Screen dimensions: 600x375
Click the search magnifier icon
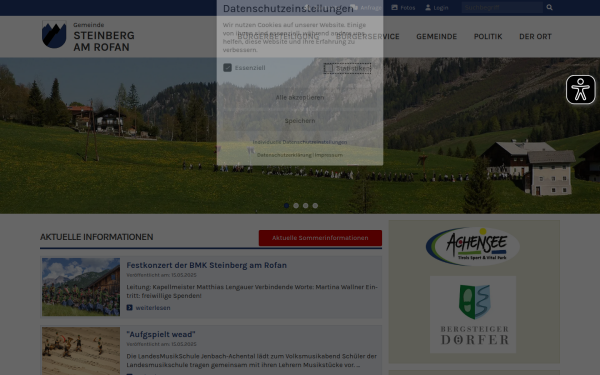(549, 7)
